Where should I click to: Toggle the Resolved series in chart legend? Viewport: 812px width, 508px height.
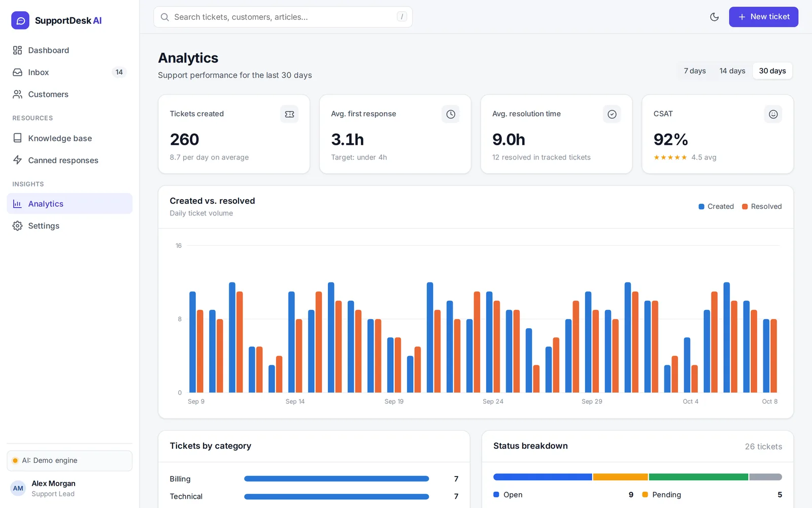point(762,206)
